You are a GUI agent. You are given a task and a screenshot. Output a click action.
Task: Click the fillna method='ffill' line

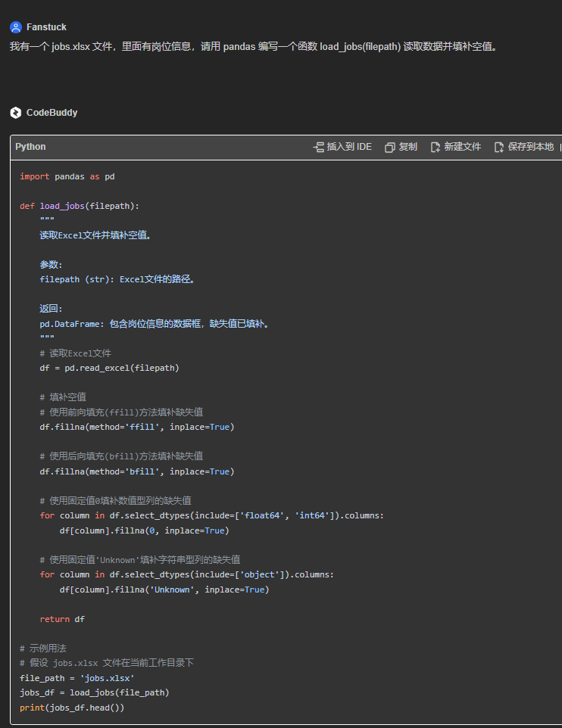pyautogui.click(x=136, y=427)
